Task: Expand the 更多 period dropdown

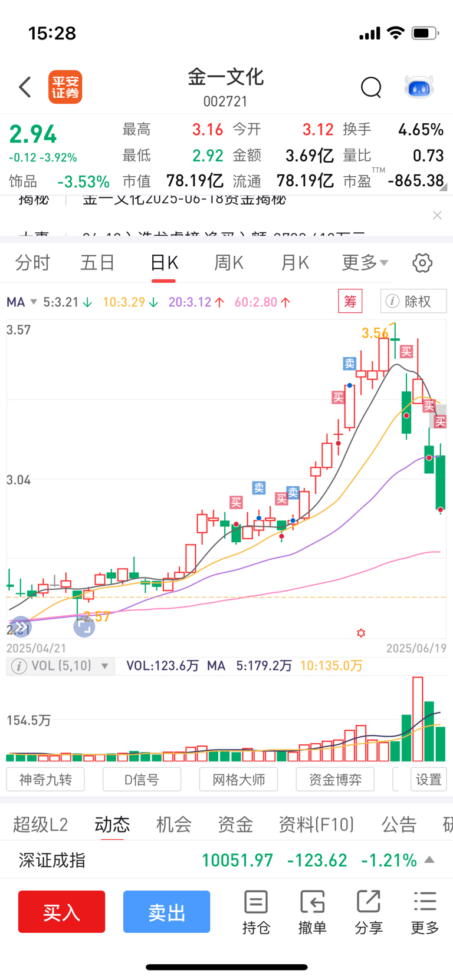Action: coord(365,262)
